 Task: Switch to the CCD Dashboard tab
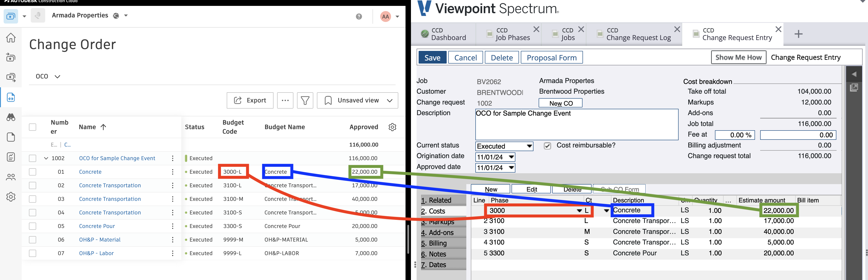click(x=443, y=34)
